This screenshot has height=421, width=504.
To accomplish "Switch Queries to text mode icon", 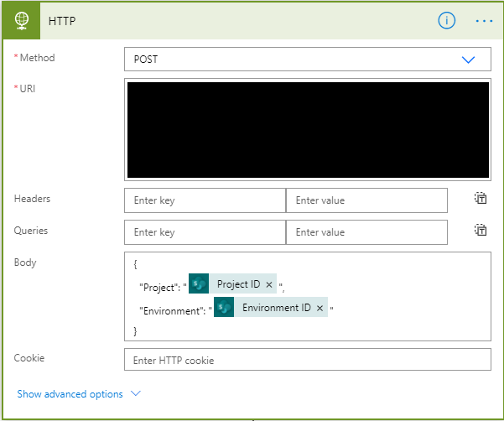I will point(481,231).
